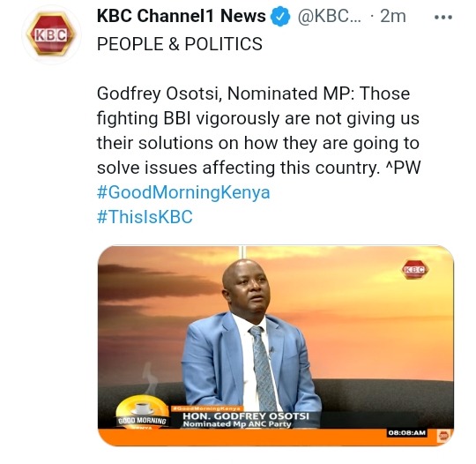Click the HON. GODFREY OSOTSI name caption

(x=246, y=416)
